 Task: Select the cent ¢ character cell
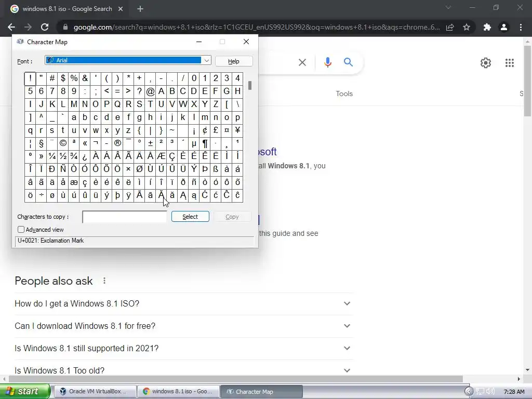coord(205,130)
